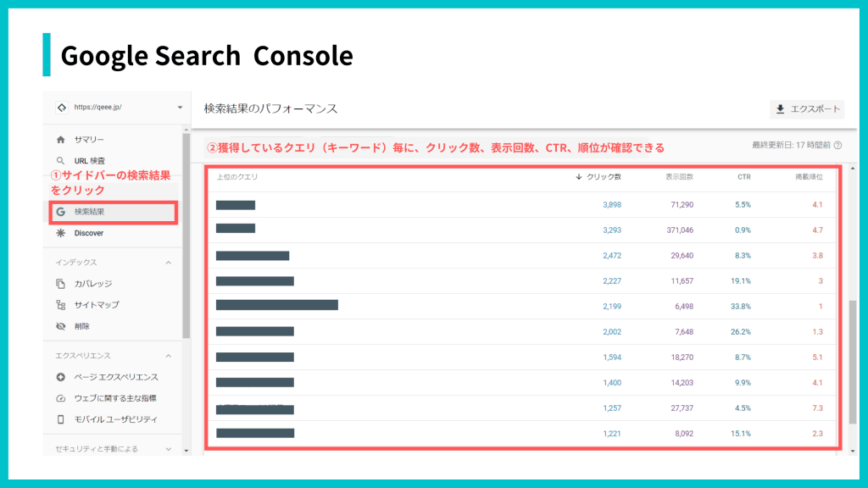This screenshot has height=488, width=868.
Task: Click the エクスポート button
Action: [807, 109]
